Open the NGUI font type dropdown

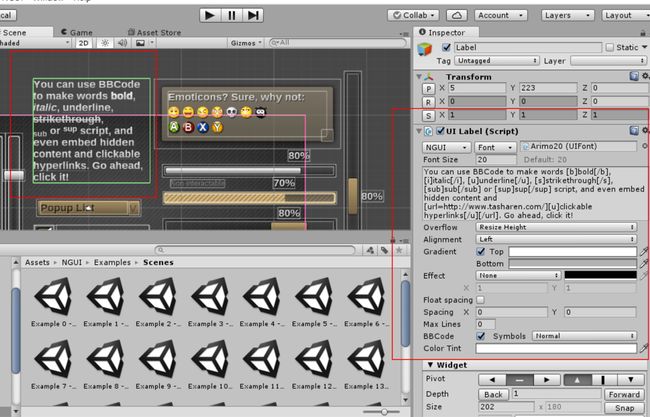pyautogui.click(x=447, y=148)
